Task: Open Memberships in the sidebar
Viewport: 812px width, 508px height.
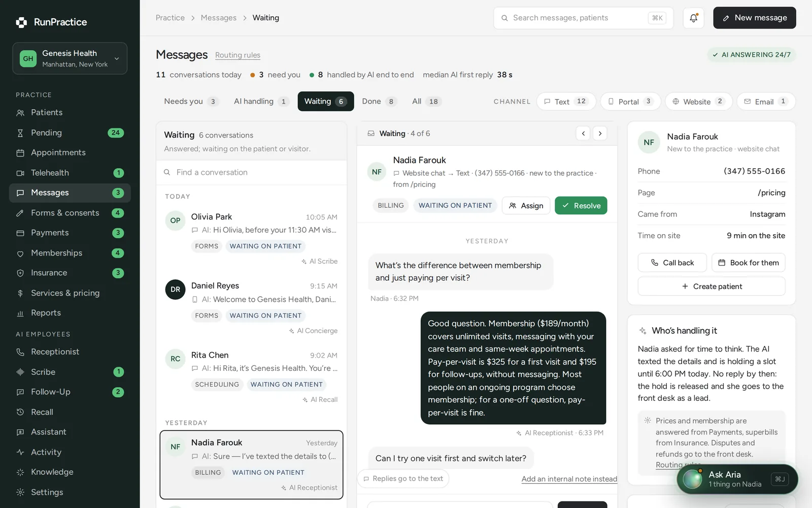Action: click(70, 253)
